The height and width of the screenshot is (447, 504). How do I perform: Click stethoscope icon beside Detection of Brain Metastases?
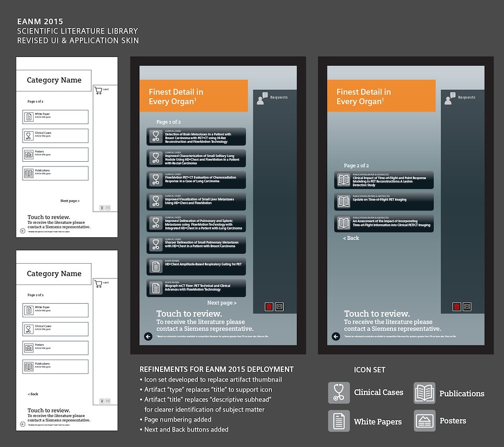click(x=156, y=137)
